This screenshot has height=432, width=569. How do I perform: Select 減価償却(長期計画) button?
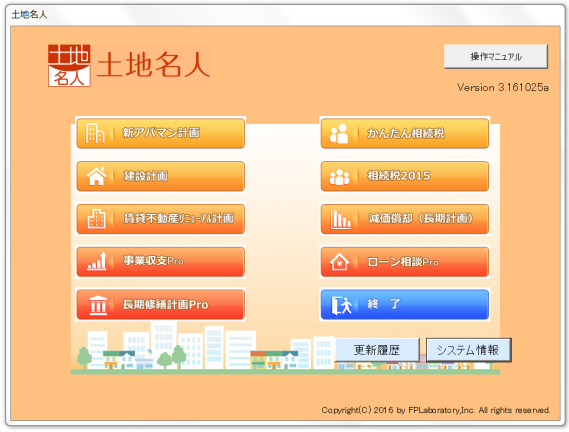(x=405, y=219)
